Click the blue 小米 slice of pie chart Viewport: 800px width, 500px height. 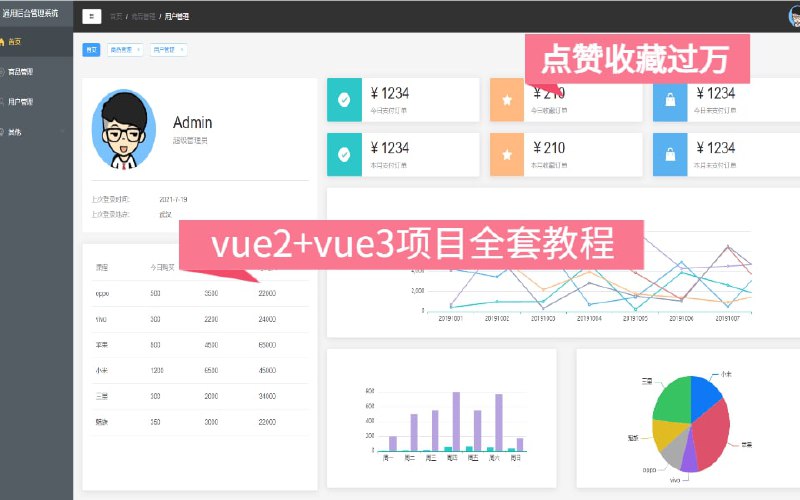[705, 394]
